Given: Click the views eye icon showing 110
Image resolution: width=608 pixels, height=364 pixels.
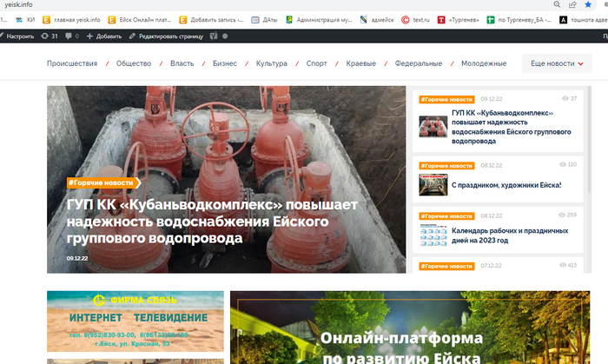Looking at the screenshot, I should (563, 164).
